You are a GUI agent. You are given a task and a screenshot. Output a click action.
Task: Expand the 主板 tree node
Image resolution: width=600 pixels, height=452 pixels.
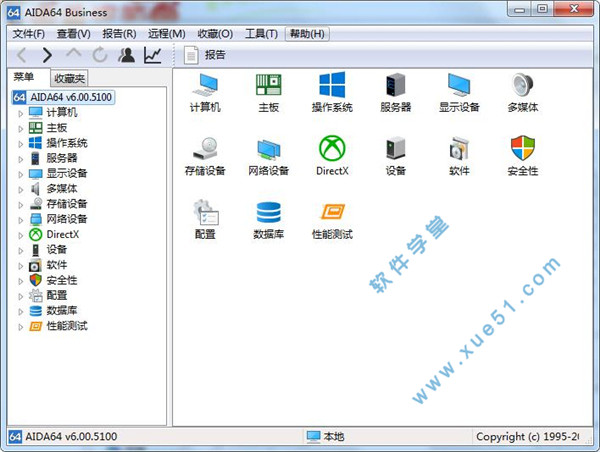point(21,129)
